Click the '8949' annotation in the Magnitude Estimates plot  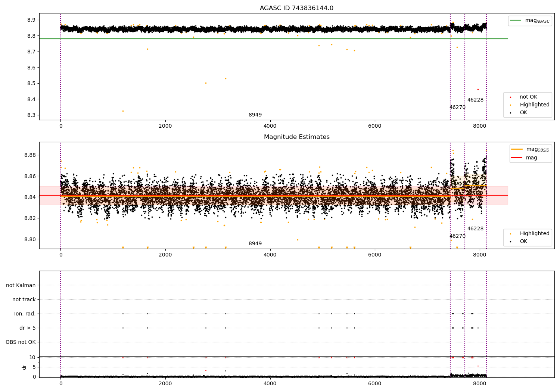[x=255, y=244]
